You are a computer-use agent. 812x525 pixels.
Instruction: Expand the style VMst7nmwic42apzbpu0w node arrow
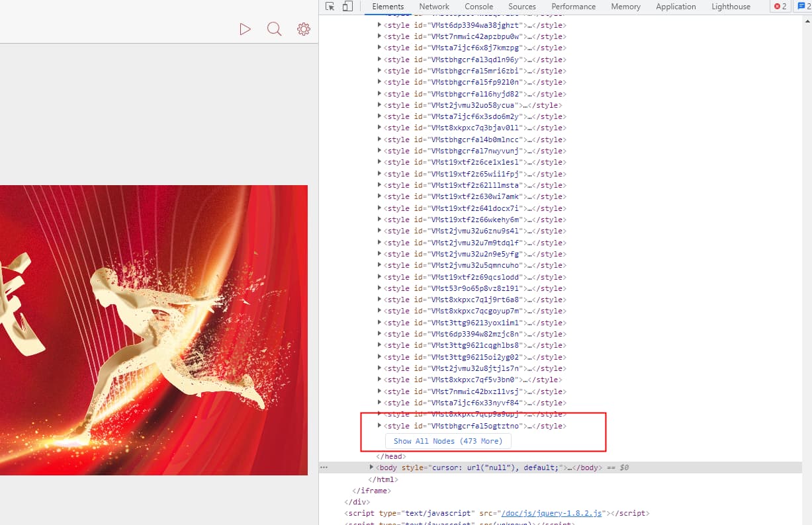(379, 36)
